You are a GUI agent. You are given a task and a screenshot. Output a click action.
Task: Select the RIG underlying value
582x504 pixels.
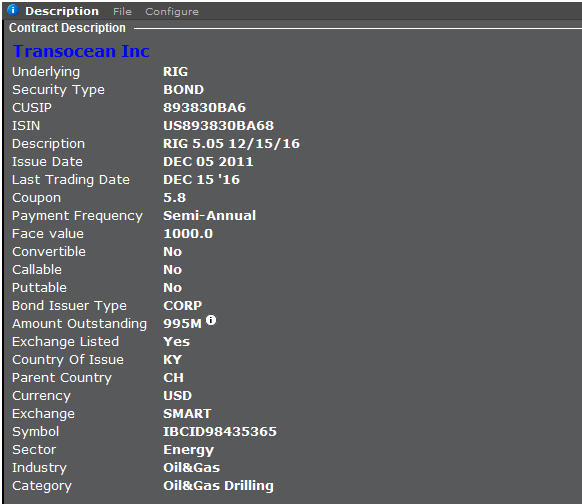[176, 72]
